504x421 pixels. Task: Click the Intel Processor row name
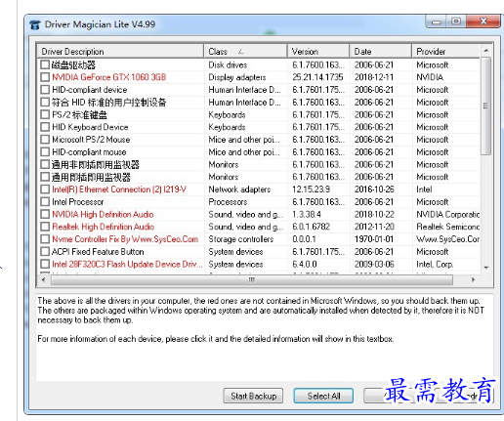click(x=78, y=202)
